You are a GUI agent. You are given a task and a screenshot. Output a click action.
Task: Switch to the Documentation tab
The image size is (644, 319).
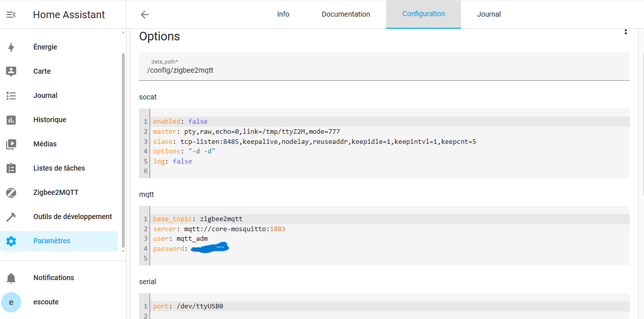(x=346, y=14)
